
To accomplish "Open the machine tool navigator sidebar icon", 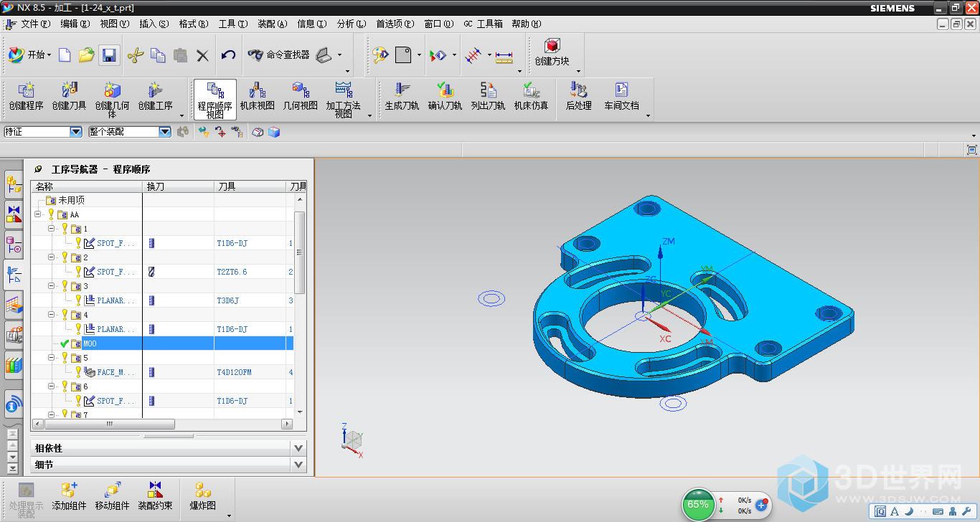I will (x=14, y=334).
